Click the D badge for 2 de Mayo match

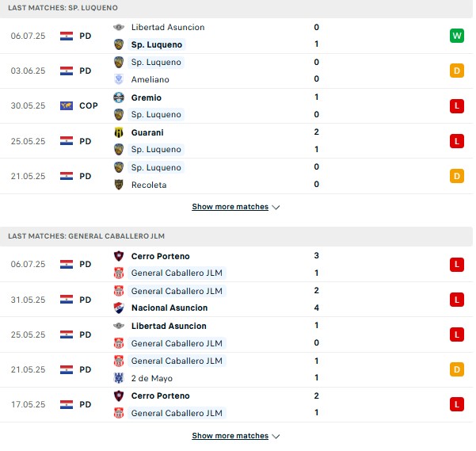pyautogui.click(x=456, y=369)
